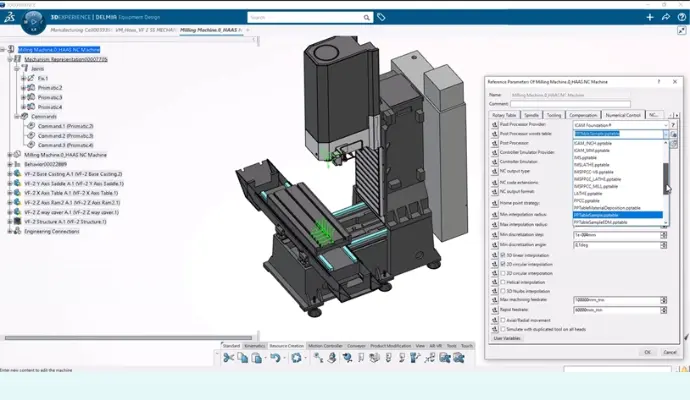Open the Kinematics toolbar tab

pyautogui.click(x=255, y=346)
